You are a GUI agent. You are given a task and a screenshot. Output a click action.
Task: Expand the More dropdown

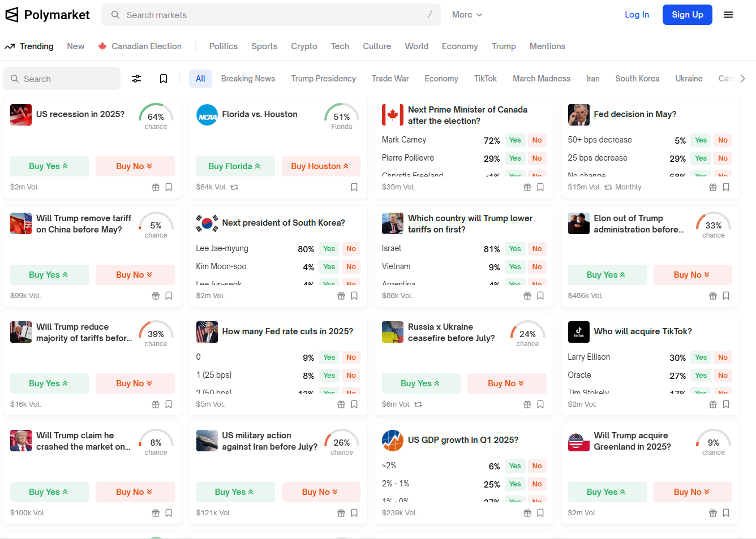click(x=467, y=15)
